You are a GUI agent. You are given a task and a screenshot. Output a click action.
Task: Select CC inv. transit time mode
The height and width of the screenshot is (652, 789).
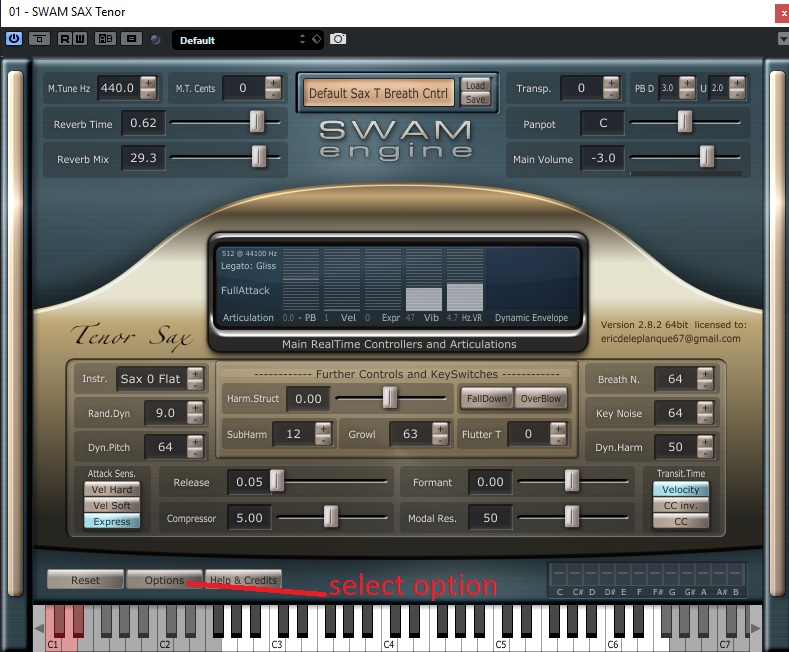(680, 506)
